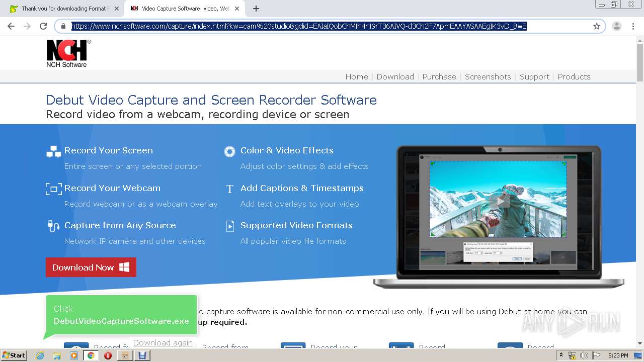
Task: Click the Color & Video Effects icon
Action: [x=229, y=151]
